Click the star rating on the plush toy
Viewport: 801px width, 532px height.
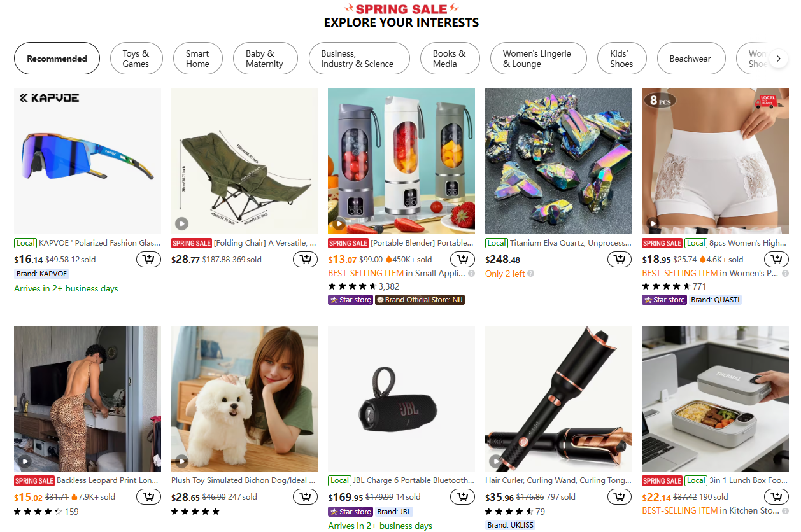tap(195, 511)
